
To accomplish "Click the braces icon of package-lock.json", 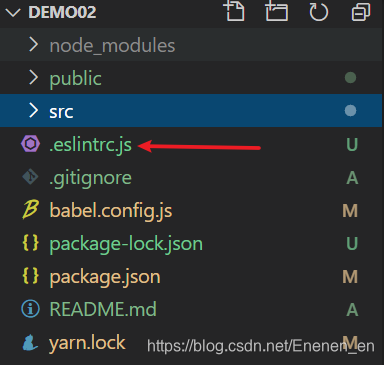I will pyautogui.click(x=30, y=243).
